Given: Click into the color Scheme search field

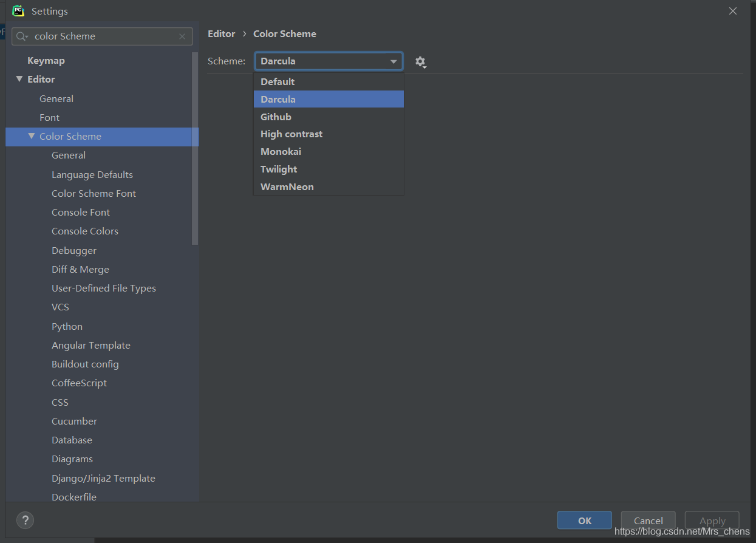Looking at the screenshot, I should click(103, 36).
